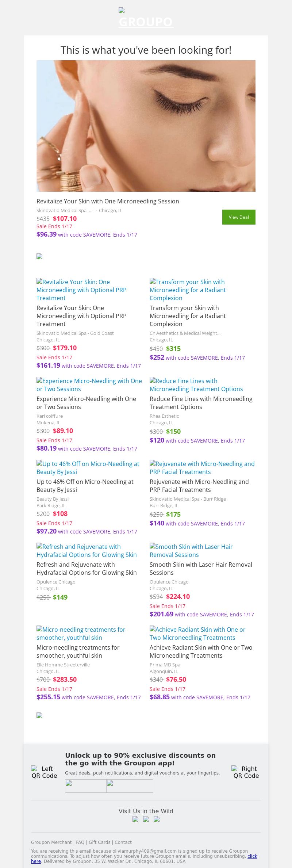Screen dimensions: 292x868
Task: View the Beauty By Jessi Micro-Needling deal
Action: pyautogui.click(x=85, y=485)
